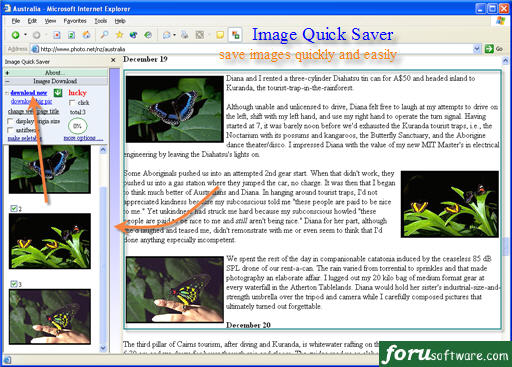The height and width of the screenshot is (367, 512).
Task: Toggle the lucky 'click' checkbox
Action: point(72,103)
